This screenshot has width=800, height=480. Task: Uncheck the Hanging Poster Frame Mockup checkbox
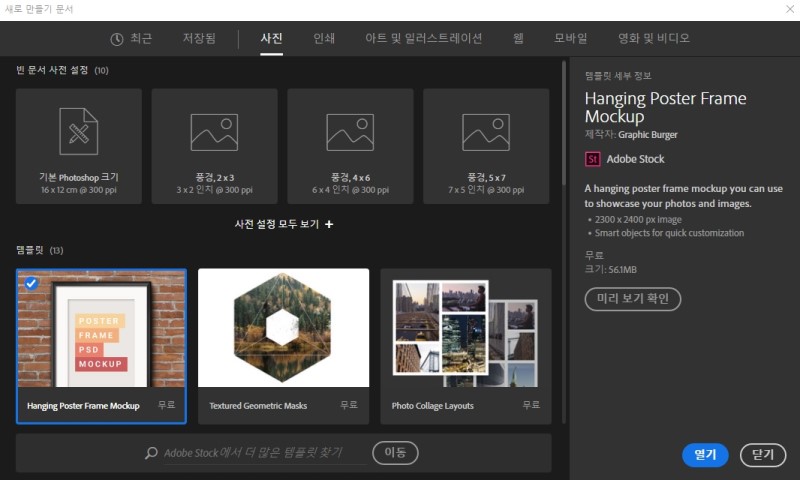click(x=31, y=283)
